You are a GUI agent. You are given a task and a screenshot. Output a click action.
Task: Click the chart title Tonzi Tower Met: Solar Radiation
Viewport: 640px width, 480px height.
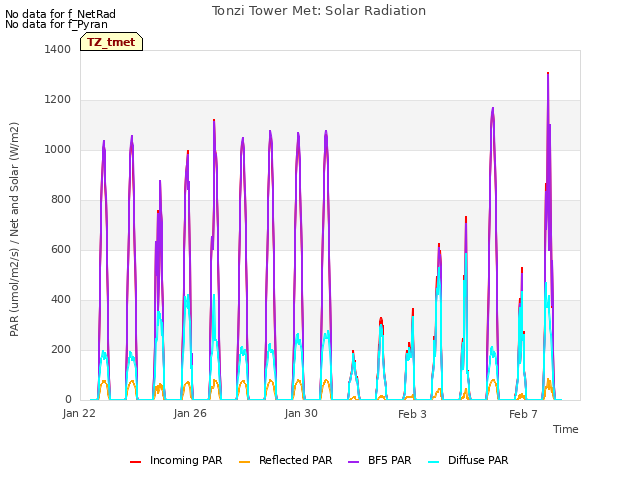319,11
